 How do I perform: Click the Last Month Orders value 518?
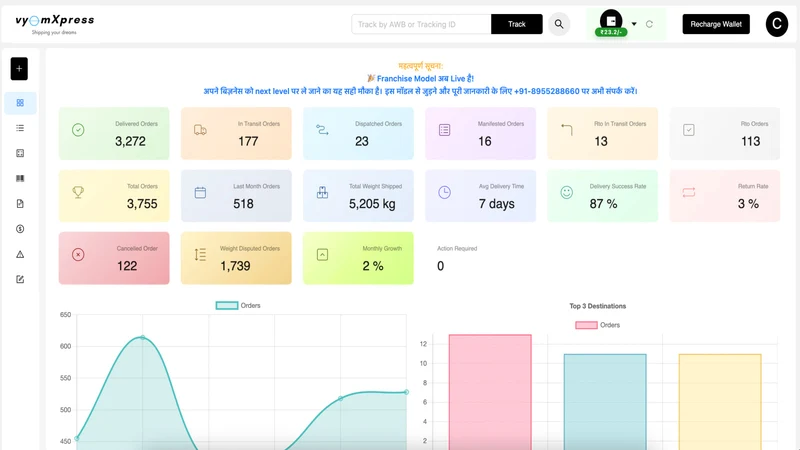[243, 204]
